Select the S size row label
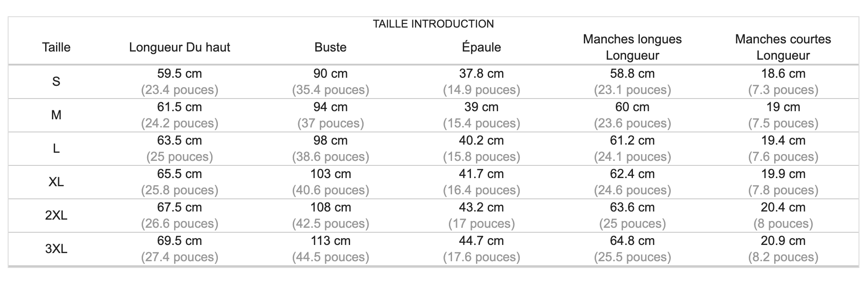 click(56, 82)
